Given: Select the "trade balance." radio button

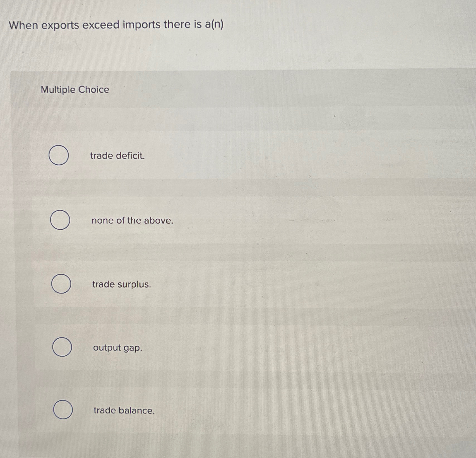Looking at the screenshot, I should 63,410.
